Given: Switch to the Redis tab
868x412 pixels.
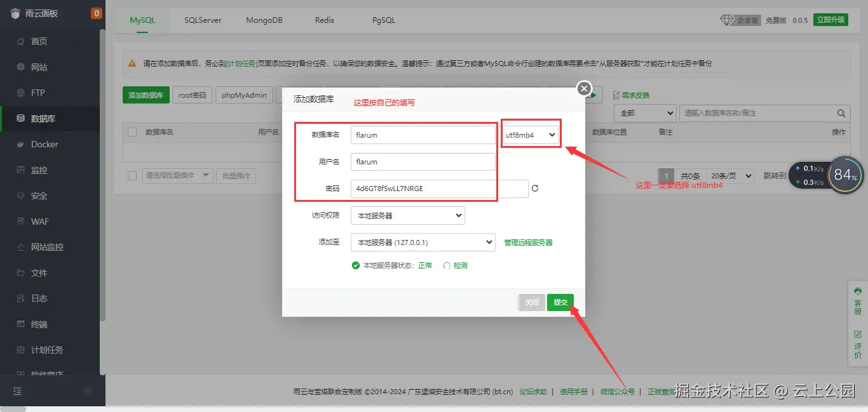Looking at the screenshot, I should pos(325,20).
